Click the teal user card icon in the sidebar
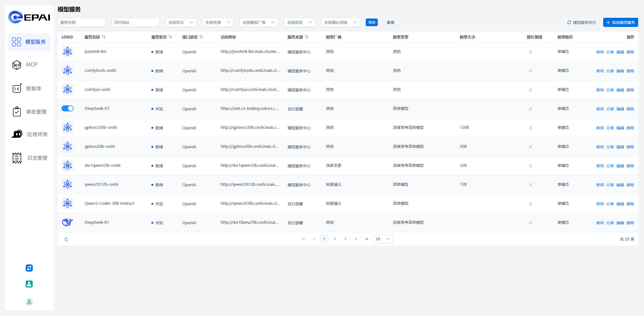 pos(29,284)
